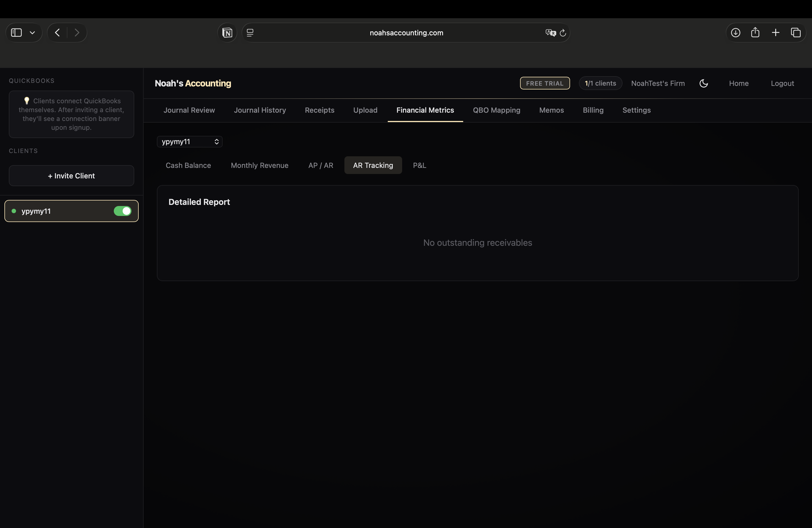The height and width of the screenshot is (528, 812).
Task: Click + Invite Client button
Action: (71, 176)
